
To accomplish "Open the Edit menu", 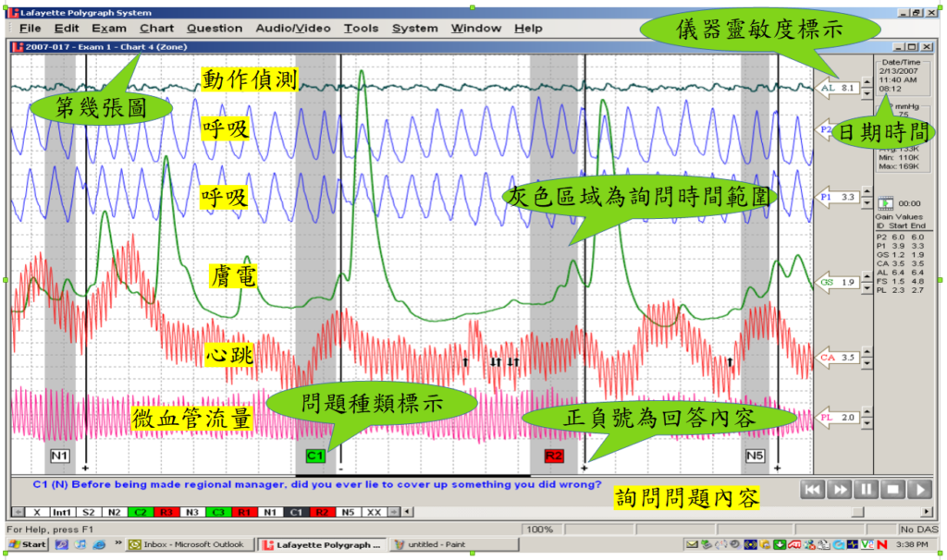I will click(x=67, y=28).
